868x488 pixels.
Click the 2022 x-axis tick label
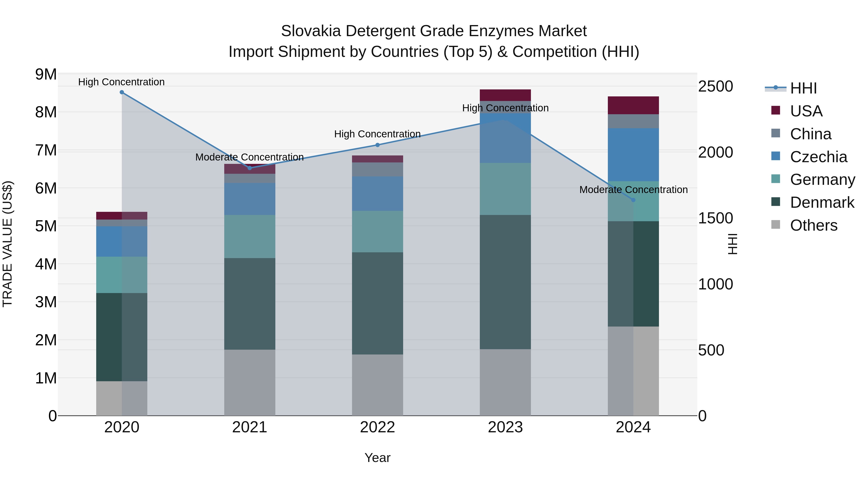point(377,427)
